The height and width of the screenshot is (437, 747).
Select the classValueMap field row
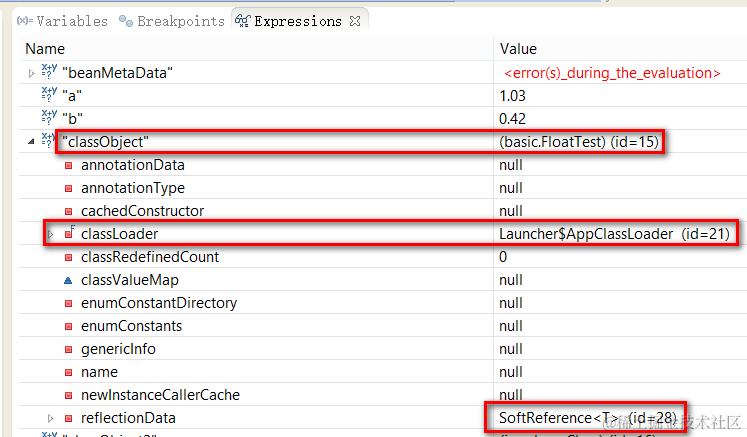click(383, 280)
